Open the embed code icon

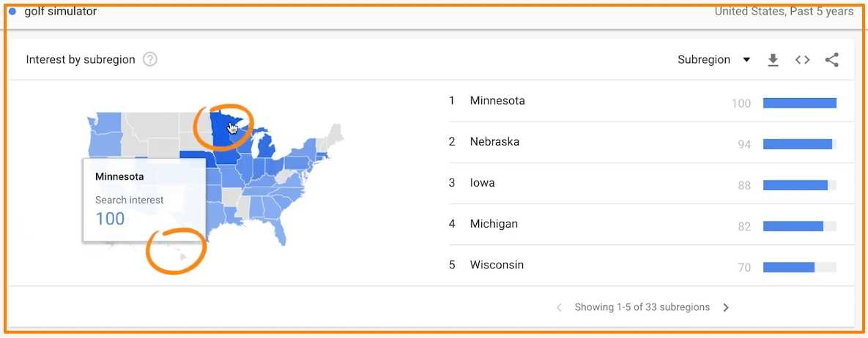point(802,60)
